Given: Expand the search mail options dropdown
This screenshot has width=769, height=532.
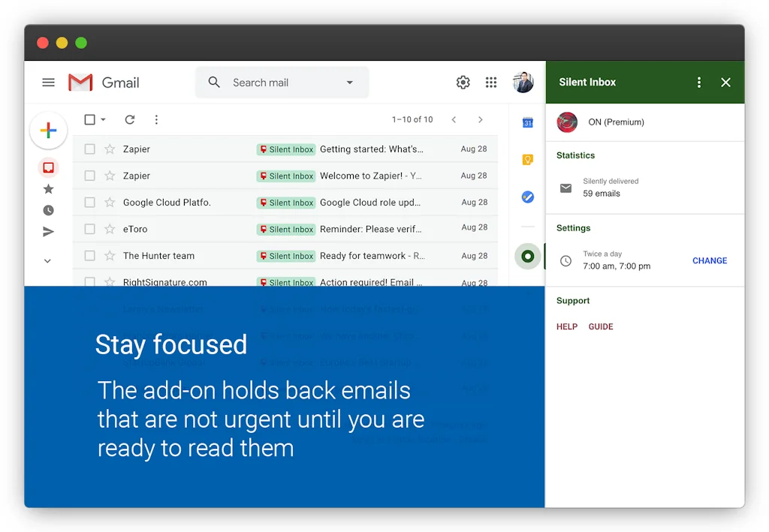Looking at the screenshot, I should pos(350,83).
